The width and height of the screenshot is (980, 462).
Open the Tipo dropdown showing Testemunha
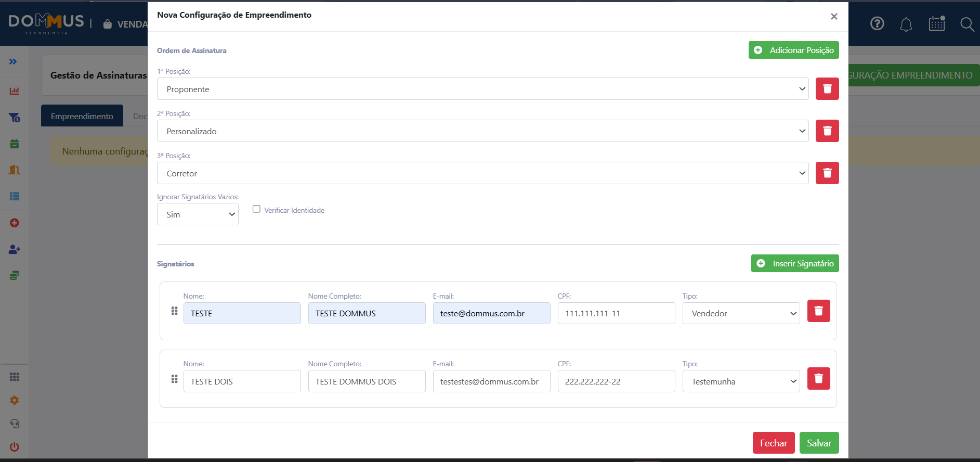[x=741, y=381]
